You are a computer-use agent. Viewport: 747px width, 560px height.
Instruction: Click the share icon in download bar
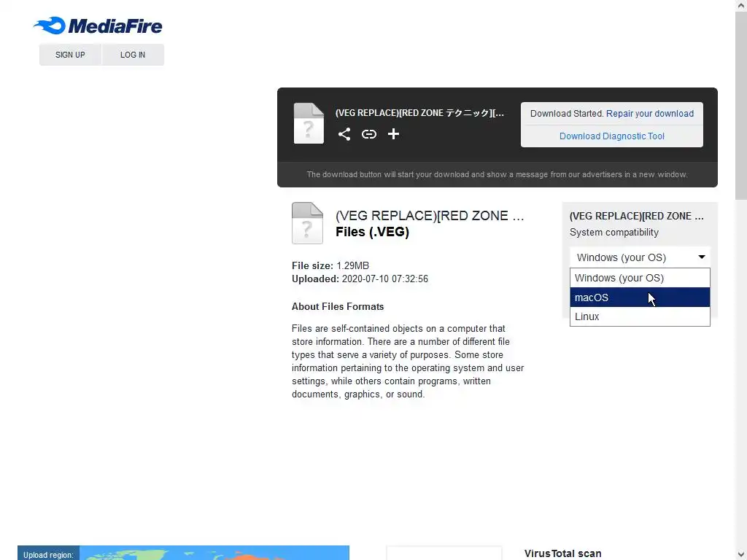[x=344, y=134]
